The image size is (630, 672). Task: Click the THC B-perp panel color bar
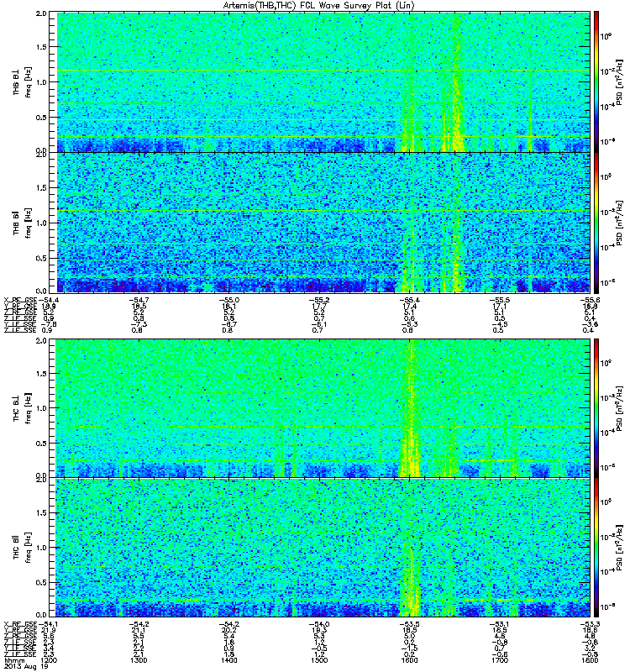click(596, 407)
